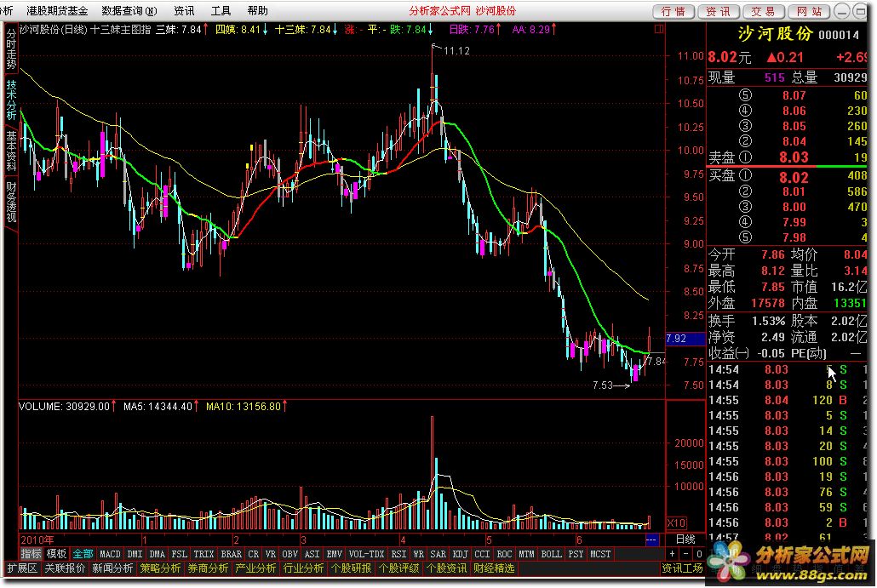Select the 模板 tab

pyautogui.click(x=56, y=554)
